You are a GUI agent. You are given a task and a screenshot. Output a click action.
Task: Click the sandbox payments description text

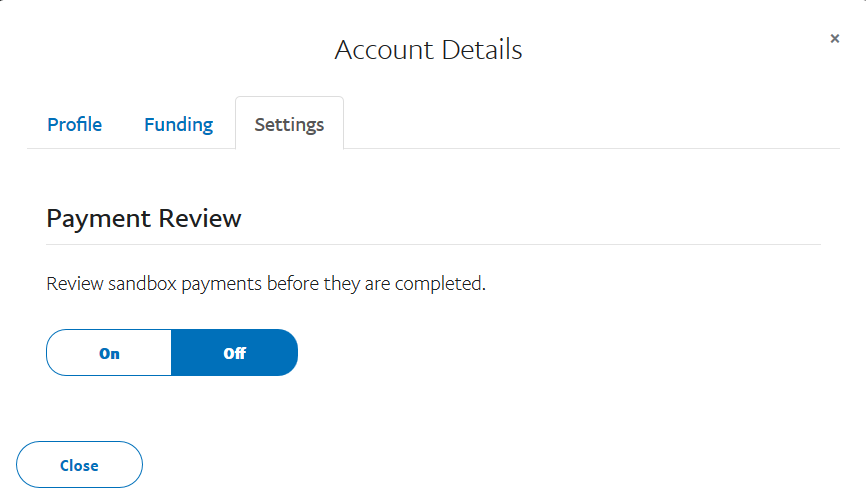[266, 283]
